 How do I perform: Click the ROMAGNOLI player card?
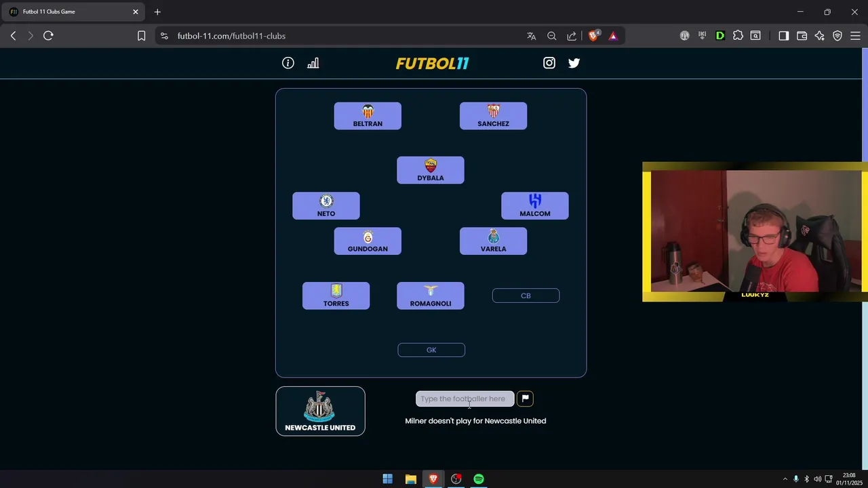tap(431, 296)
